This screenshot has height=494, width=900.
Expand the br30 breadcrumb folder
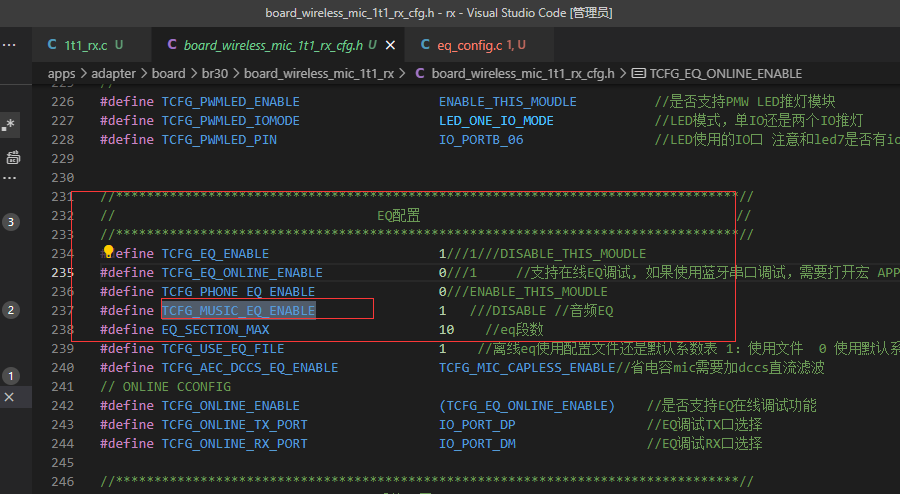215,73
